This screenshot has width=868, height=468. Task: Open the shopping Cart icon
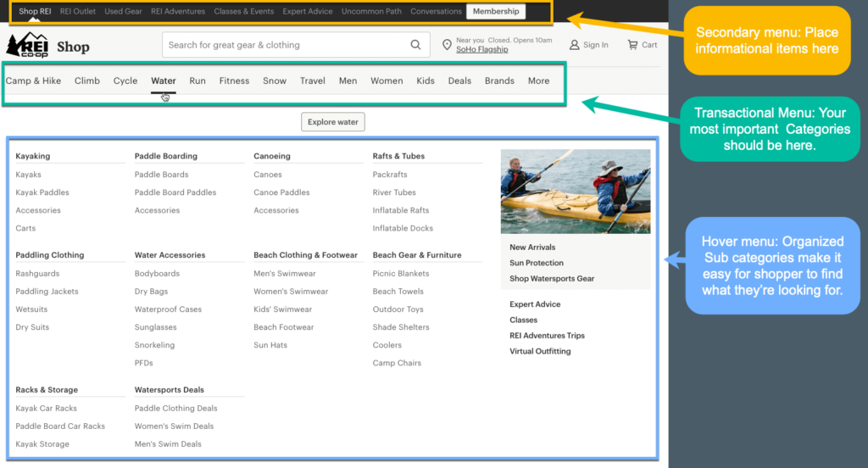[632, 45]
